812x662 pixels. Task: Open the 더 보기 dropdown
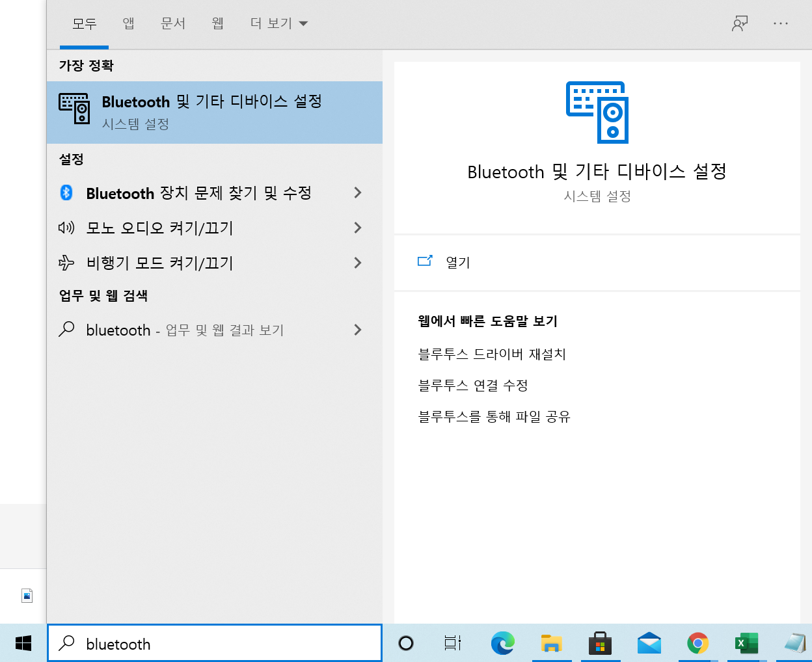click(x=279, y=23)
